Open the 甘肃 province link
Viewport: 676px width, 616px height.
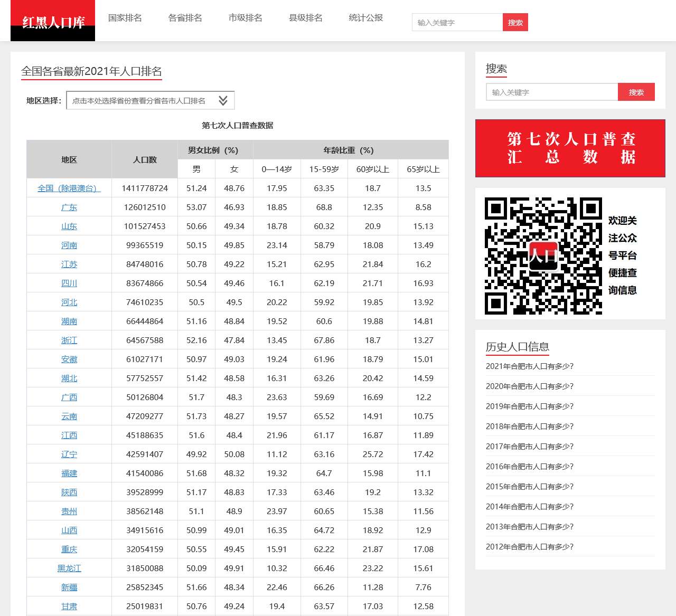tap(69, 606)
